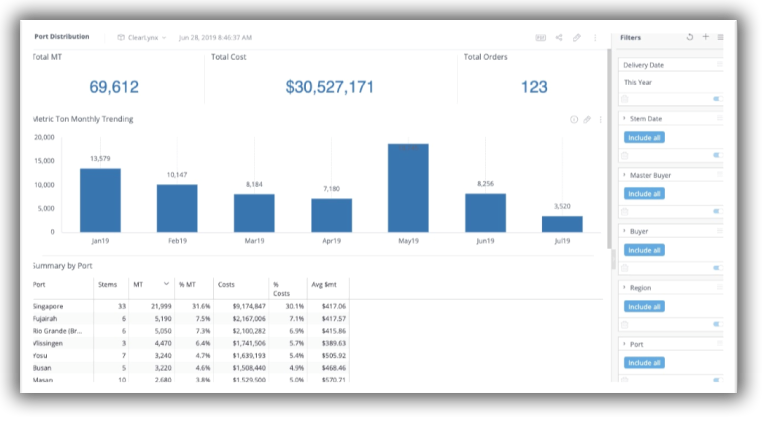This screenshot has width=768, height=425.
Task: Click the Buyer Include all button
Action: pyautogui.click(x=644, y=250)
